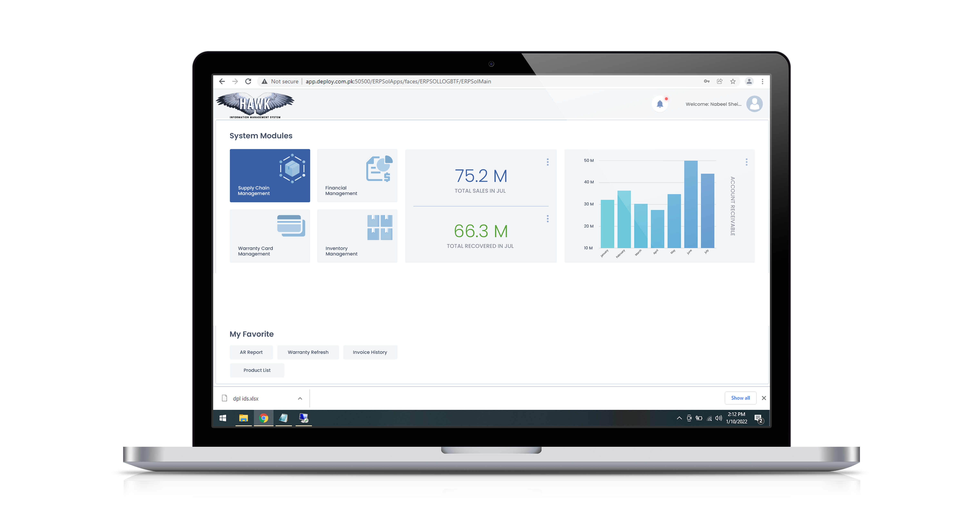
Task: Open Total Sales options menu
Action: point(547,162)
